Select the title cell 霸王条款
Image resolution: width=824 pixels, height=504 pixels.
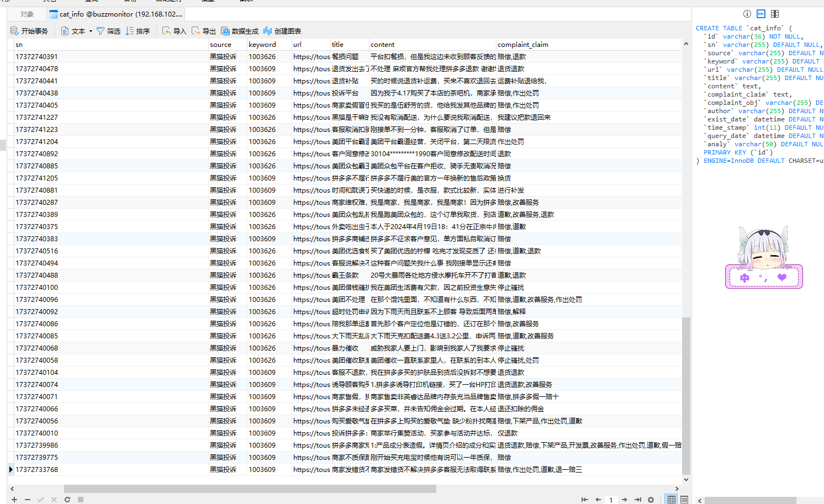[x=350, y=275]
